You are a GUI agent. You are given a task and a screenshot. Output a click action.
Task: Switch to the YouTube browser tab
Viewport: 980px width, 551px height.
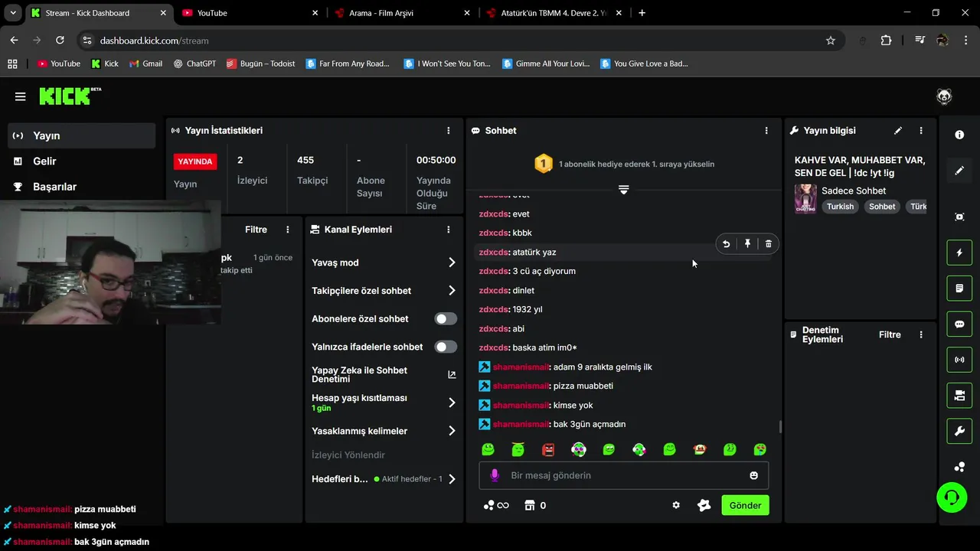pyautogui.click(x=250, y=13)
